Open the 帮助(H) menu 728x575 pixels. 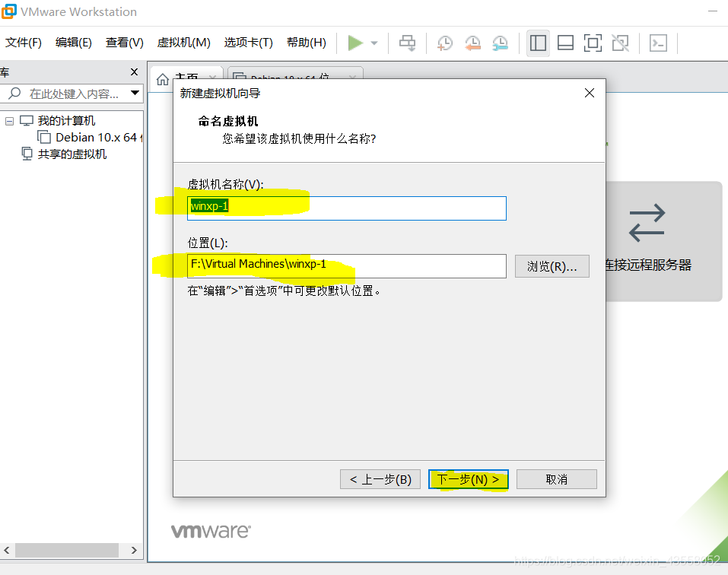point(307,43)
